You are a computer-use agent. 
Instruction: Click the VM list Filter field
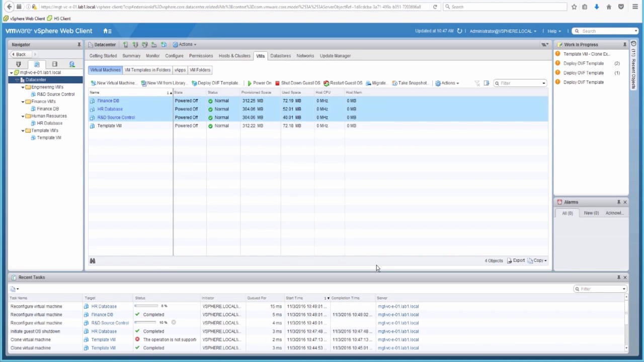pyautogui.click(x=520, y=83)
